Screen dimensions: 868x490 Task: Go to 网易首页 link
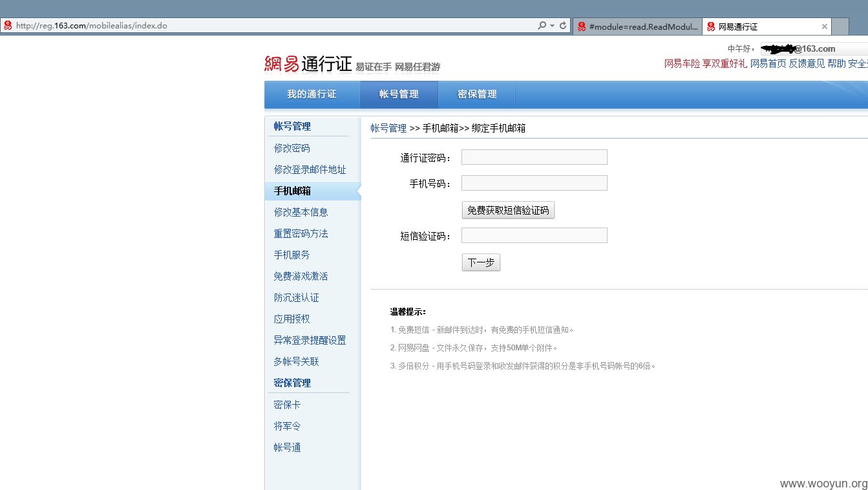[x=768, y=63]
